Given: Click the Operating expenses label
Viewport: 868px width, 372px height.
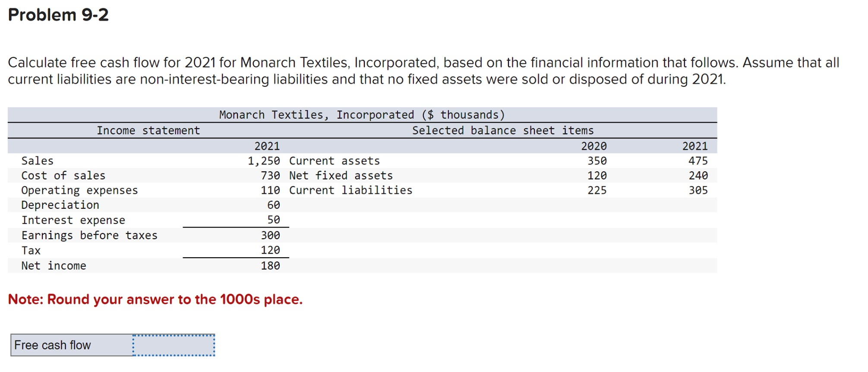Looking at the screenshot, I should tap(79, 190).
